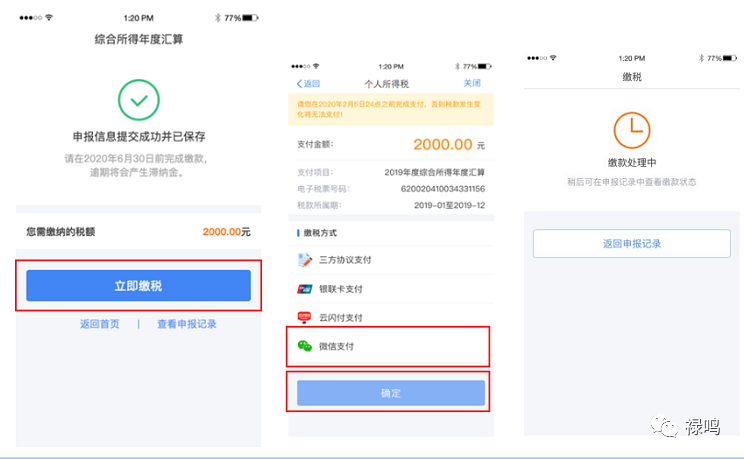Click the 个人所得税 page title
744x459 pixels.
click(385, 83)
